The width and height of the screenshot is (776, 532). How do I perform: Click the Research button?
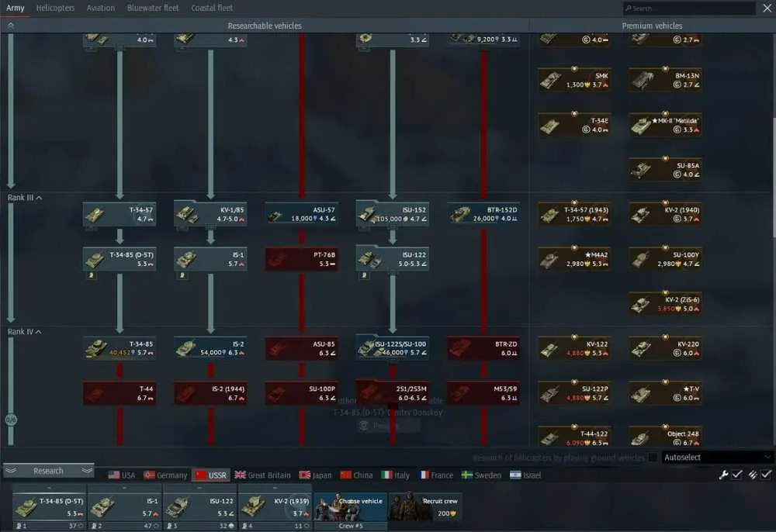[x=48, y=471]
